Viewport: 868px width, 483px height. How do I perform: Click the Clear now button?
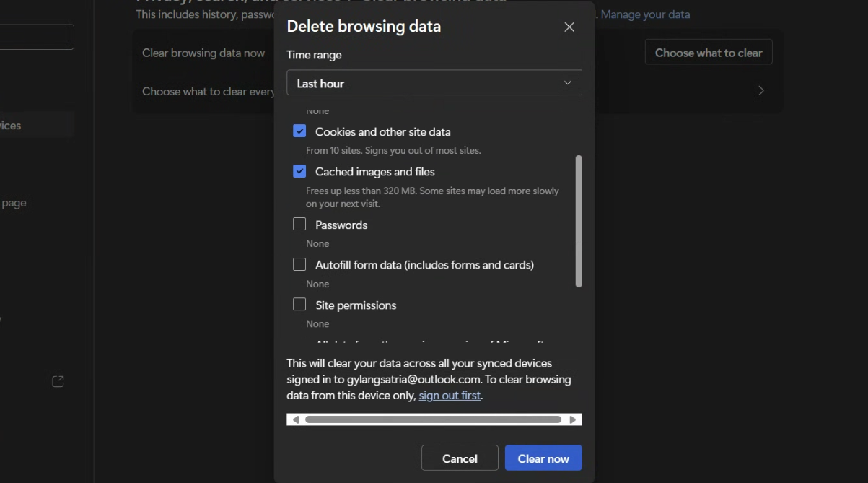[x=543, y=458]
